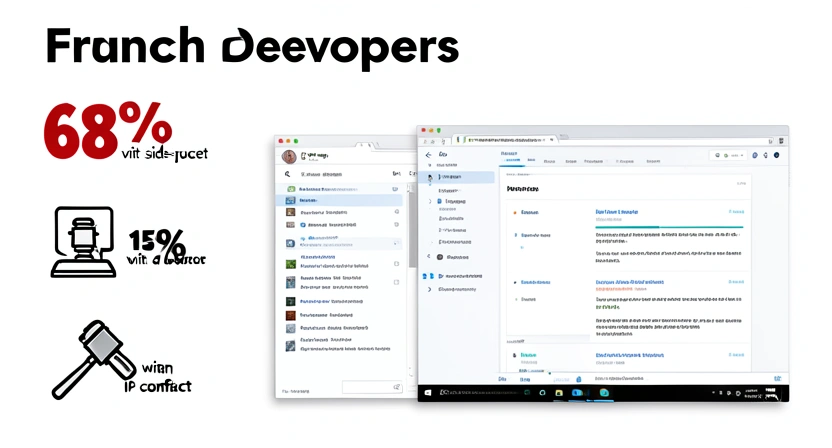Viewport: 832px width, 448px height.
Task: Click the text input field at the bottom of the left window
Action: 372,387
